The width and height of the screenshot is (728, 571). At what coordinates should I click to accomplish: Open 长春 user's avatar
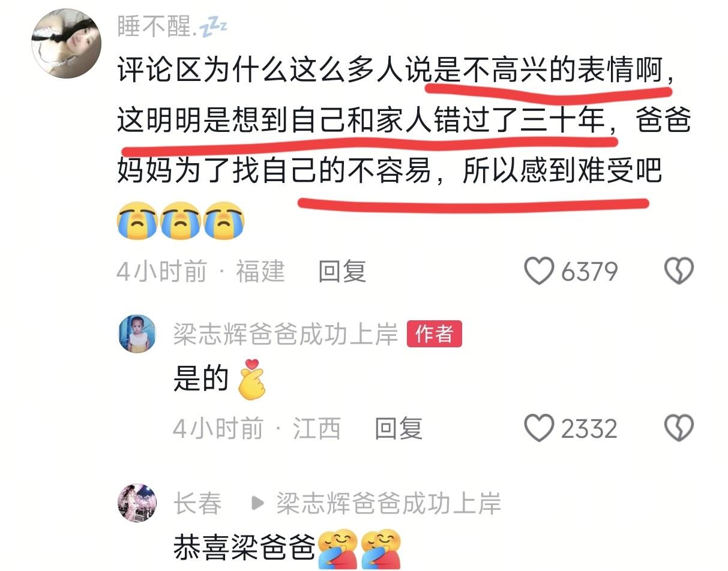pos(137,503)
